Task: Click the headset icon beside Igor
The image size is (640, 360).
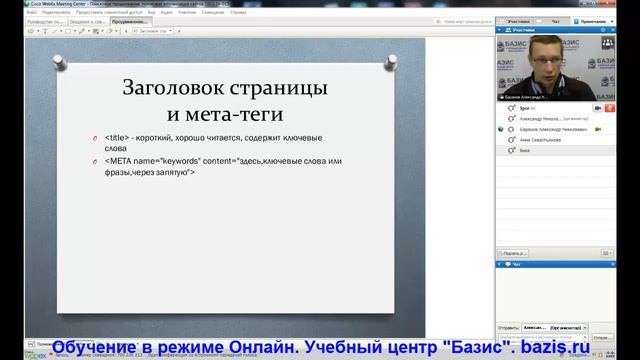Action: click(x=511, y=108)
